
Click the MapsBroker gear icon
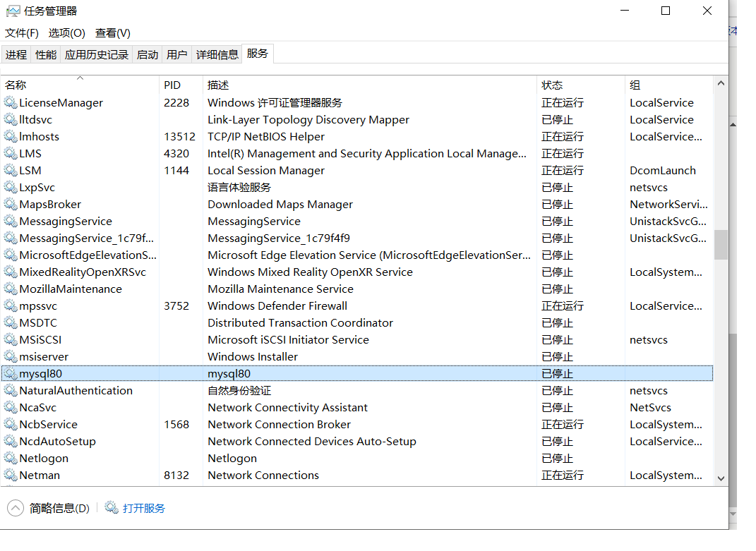(11, 204)
